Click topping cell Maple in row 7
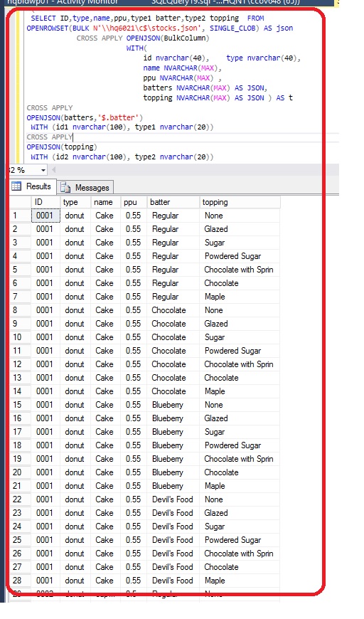 240,297
